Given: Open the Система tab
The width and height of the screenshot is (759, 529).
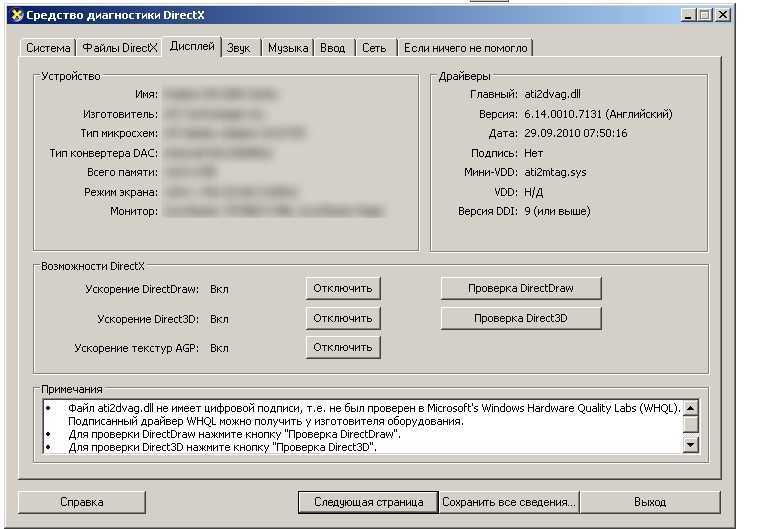Looking at the screenshot, I should pyautogui.click(x=48, y=48).
